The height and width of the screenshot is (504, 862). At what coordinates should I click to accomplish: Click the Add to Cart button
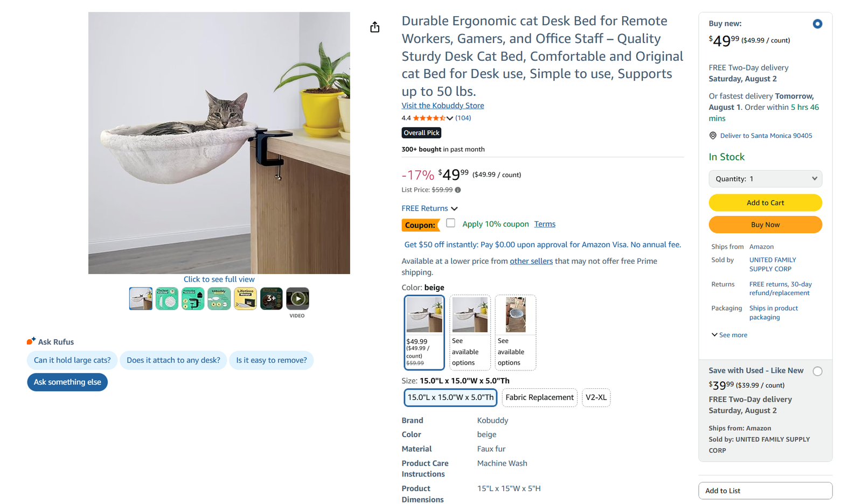point(765,203)
